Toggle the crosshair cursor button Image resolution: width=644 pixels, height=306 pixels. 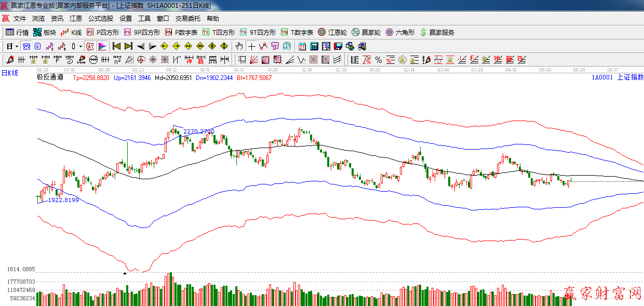click(251, 46)
